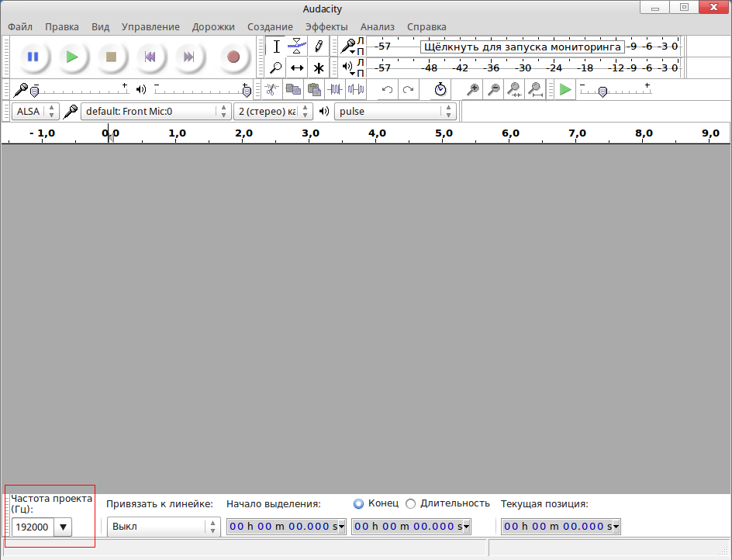Open the Дорожки menu
The image size is (732, 560).
(213, 26)
